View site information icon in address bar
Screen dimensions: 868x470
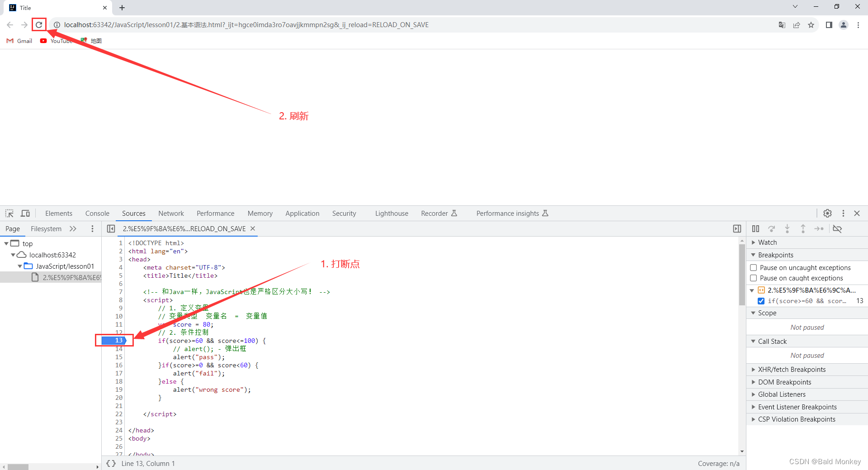coord(57,25)
